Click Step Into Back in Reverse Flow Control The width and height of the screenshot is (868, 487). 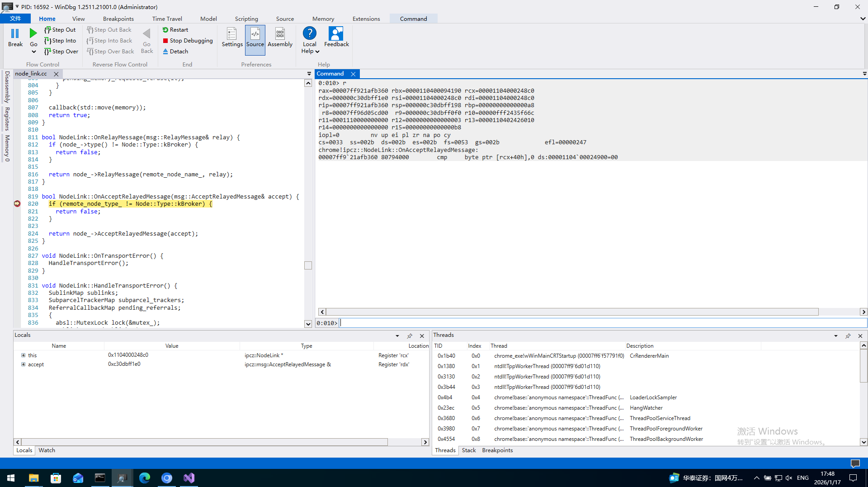(x=109, y=41)
